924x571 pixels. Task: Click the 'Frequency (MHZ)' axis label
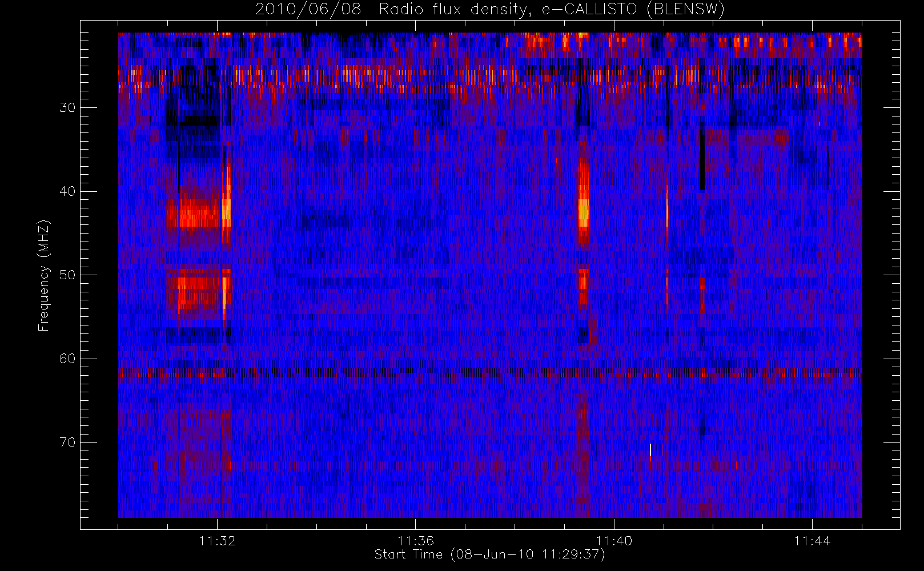(43, 275)
